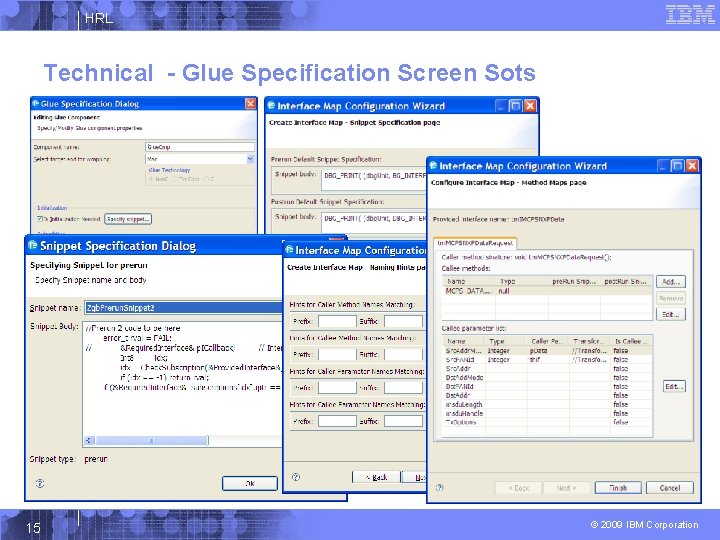
Task: Click the Snippet Specification Dialog title icon
Action: pyautogui.click(x=33, y=246)
